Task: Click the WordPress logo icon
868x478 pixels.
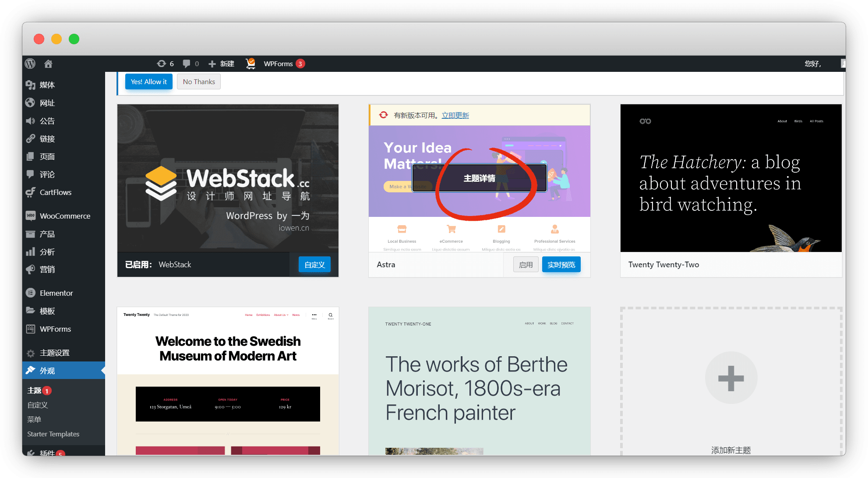Action: click(30, 64)
